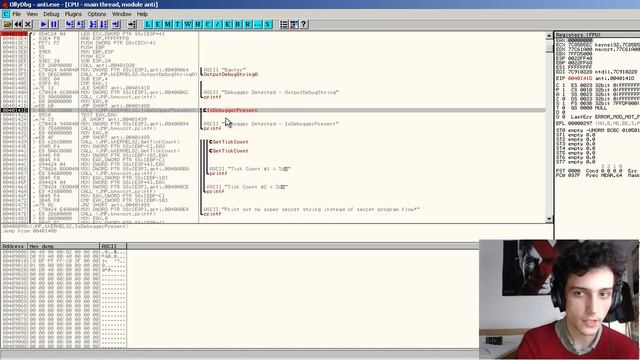Open the Plugins menu
This screenshot has height=360, width=640.
coord(73,14)
